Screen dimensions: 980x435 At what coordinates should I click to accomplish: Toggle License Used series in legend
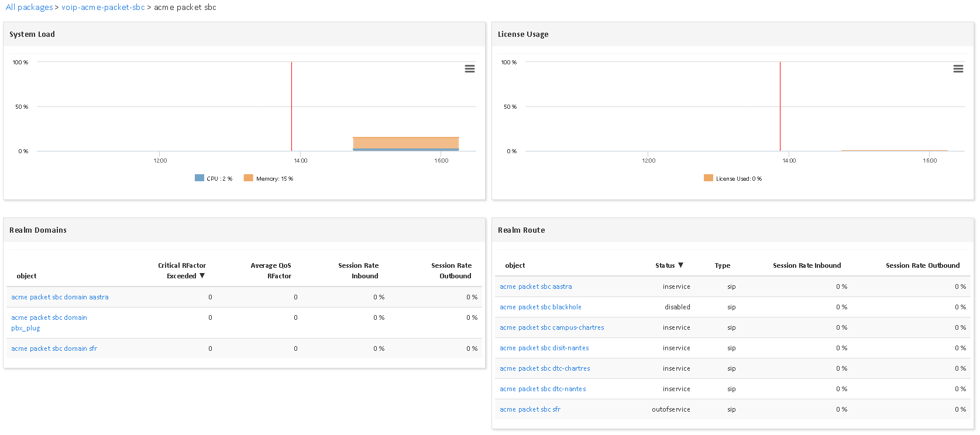733,178
